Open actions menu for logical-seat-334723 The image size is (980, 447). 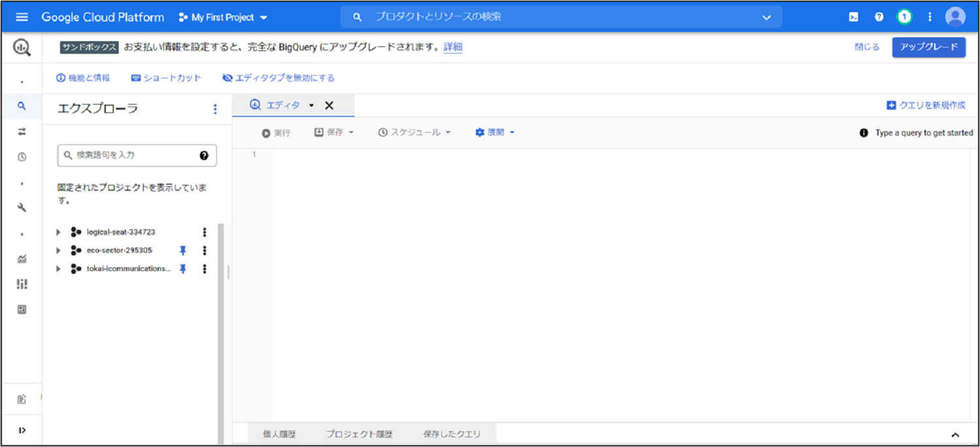click(204, 232)
